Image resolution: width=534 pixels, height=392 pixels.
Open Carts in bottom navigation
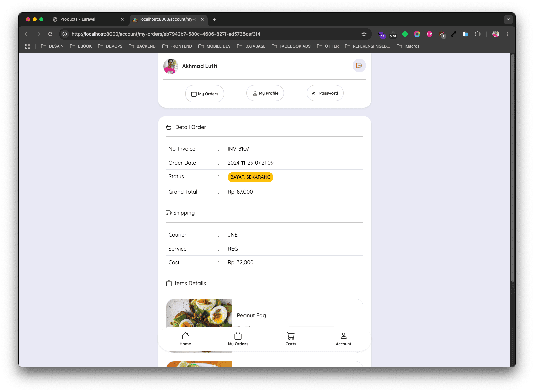tap(291, 339)
